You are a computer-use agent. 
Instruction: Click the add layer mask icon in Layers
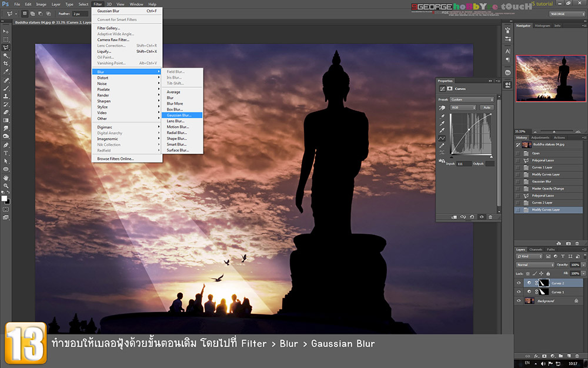(544, 356)
